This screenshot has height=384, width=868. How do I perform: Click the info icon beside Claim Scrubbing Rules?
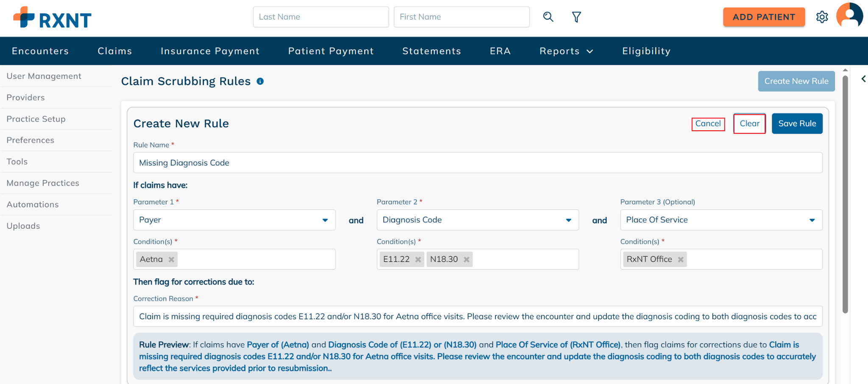click(x=260, y=81)
